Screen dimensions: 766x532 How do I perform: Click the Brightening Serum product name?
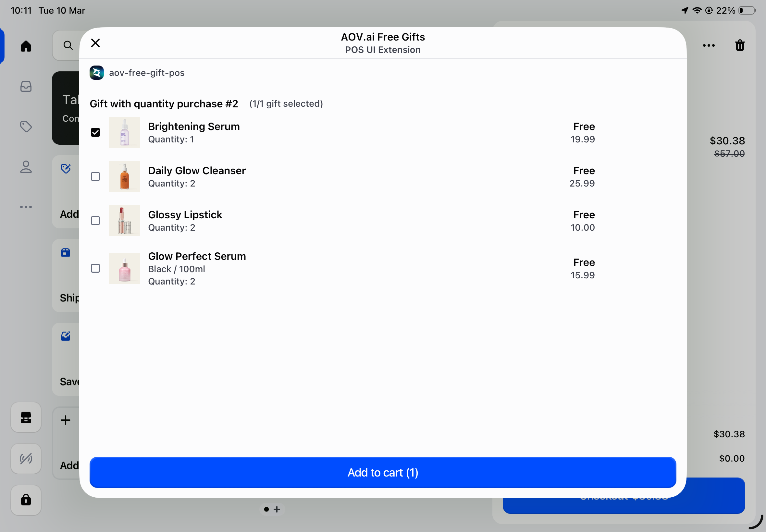[194, 126]
